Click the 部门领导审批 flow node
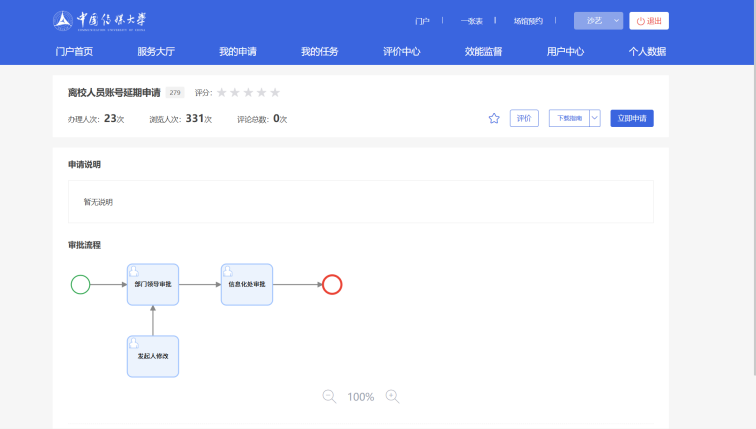Image resolution: width=756 pixels, height=429 pixels. [x=153, y=284]
